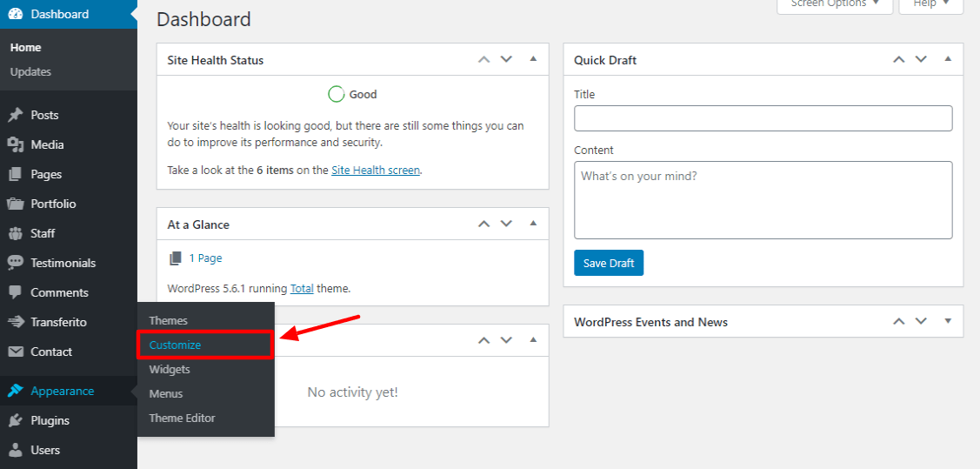This screenshot has width=980, height=469.
Task: Click the Pages icon in sidebar
Action: [15, 174]
